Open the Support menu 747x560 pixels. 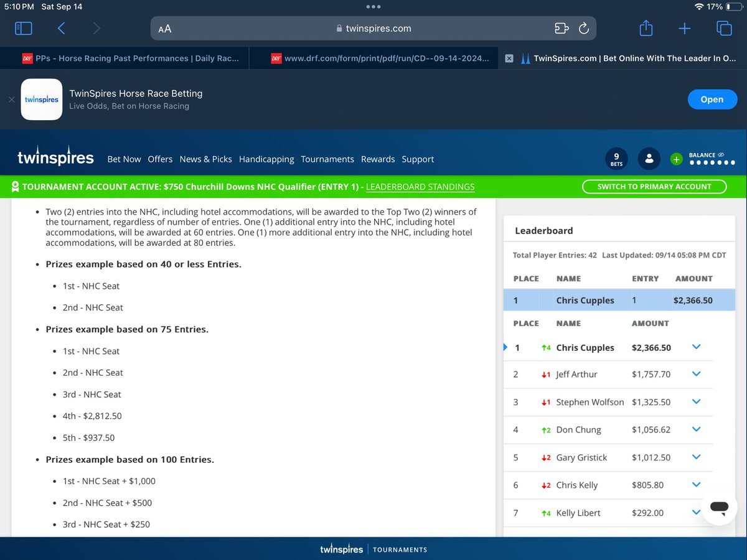pyautogui.click(x=418, y=159)
